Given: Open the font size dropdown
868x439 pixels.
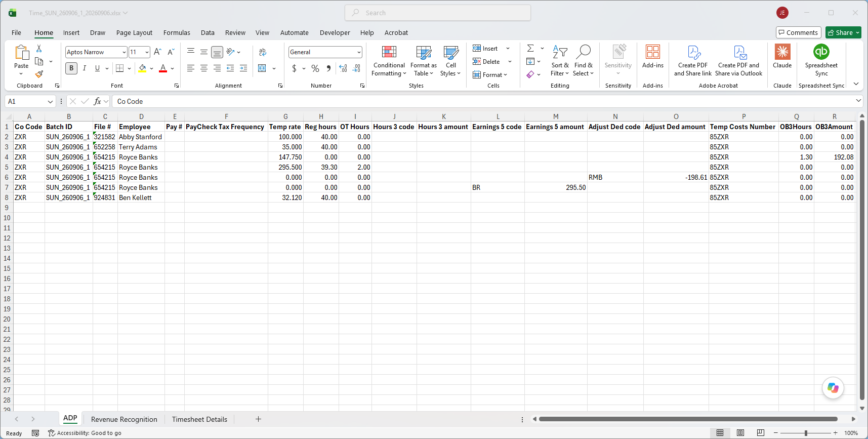Looking at the screenshot, I should [147, 52].
